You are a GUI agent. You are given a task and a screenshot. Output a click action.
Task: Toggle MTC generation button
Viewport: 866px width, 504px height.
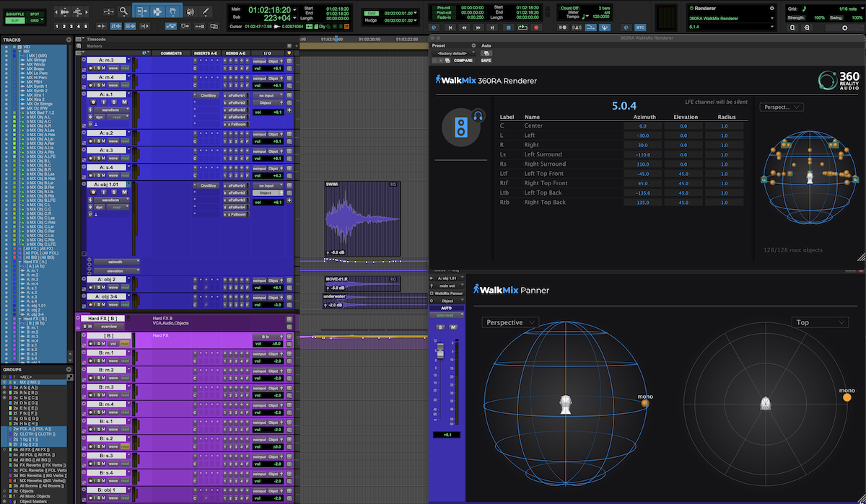pos(640,27)
